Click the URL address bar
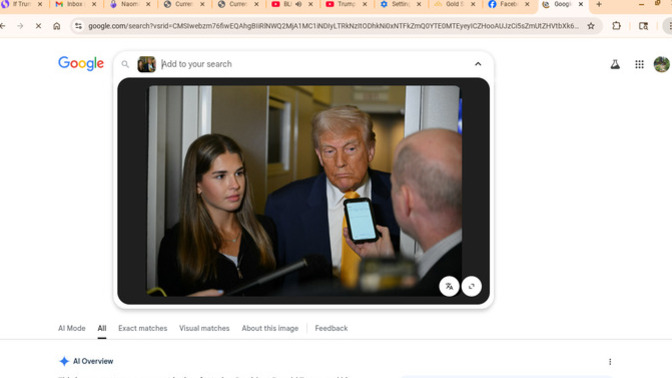This screenshot has height=378, width=672. pos(333,26)
